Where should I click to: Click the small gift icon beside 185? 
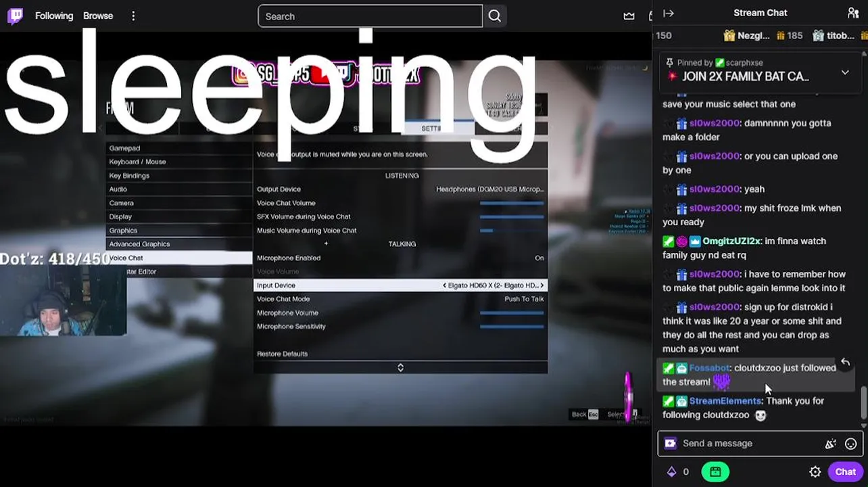[780, 35]
